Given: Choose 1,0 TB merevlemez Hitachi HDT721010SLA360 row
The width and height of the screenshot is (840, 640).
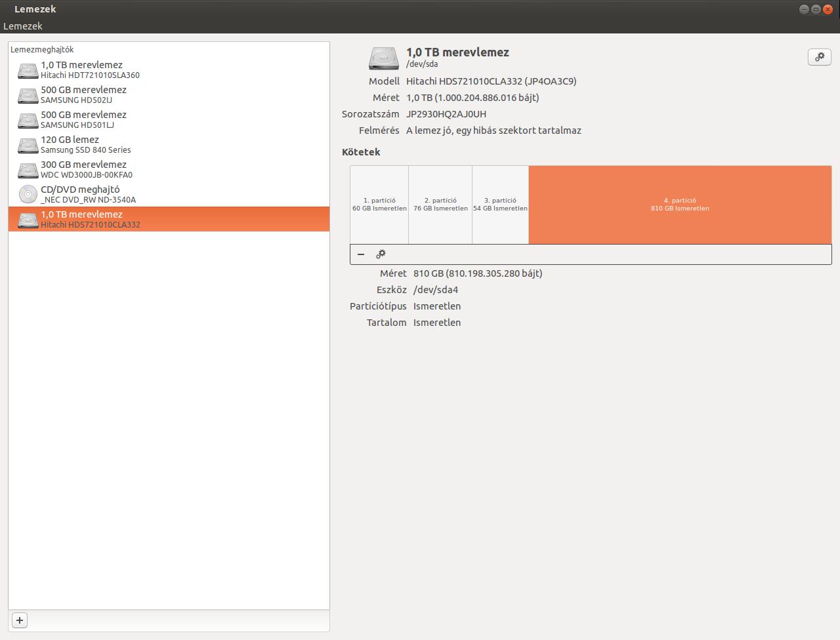Looking at the screenshot, I should [x=169, y=70].
